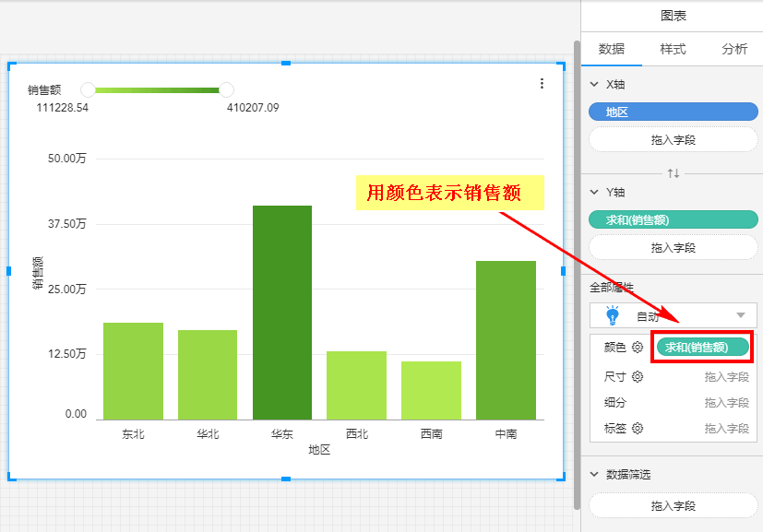Click the 拖入字段 box under 数据筛选
The width and height of the screenshot is (763, 532).
point(673,505)
